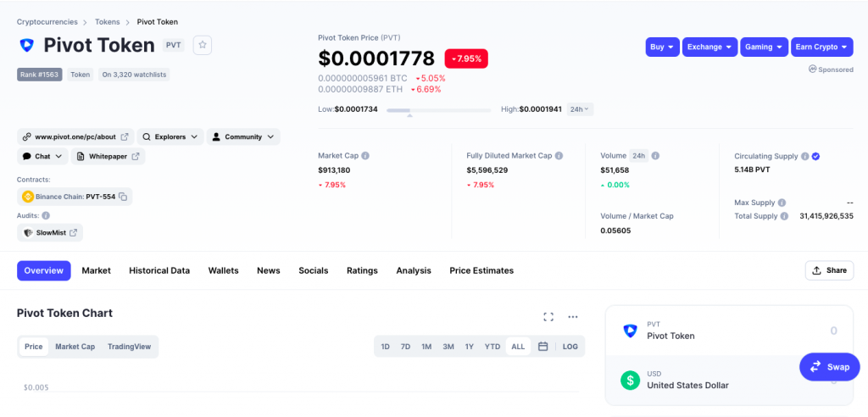Select the Overview tab
Screen dimensions: 868x417
tap(44, 271)
